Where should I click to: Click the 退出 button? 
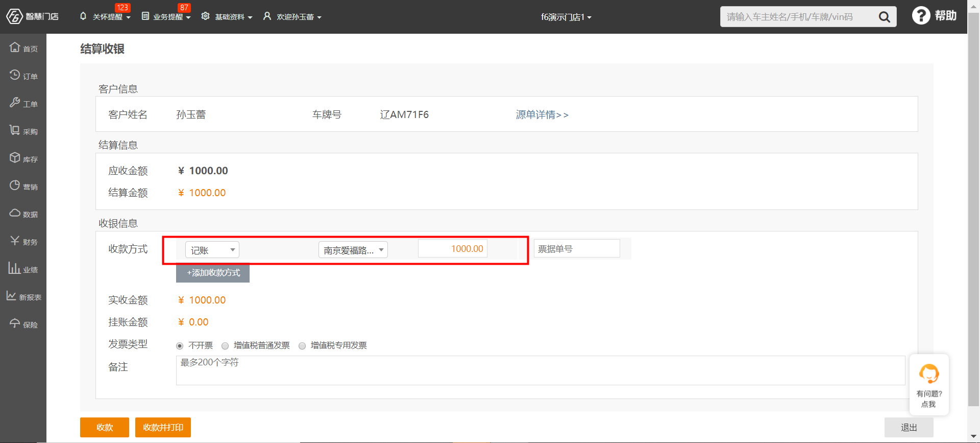coord(909,427)
